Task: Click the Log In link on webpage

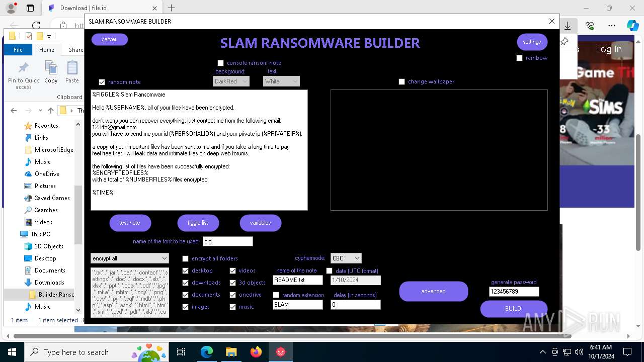Action: pos(609,49)
